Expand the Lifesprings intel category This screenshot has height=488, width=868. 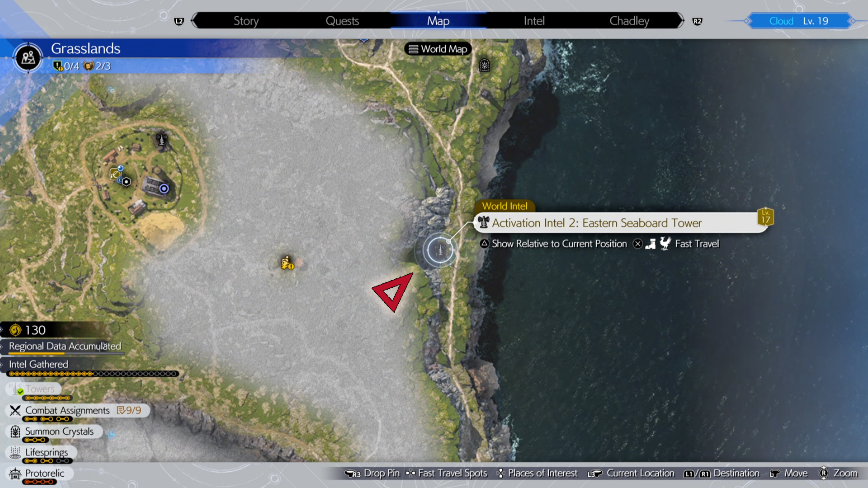click(x=46, y=452)
